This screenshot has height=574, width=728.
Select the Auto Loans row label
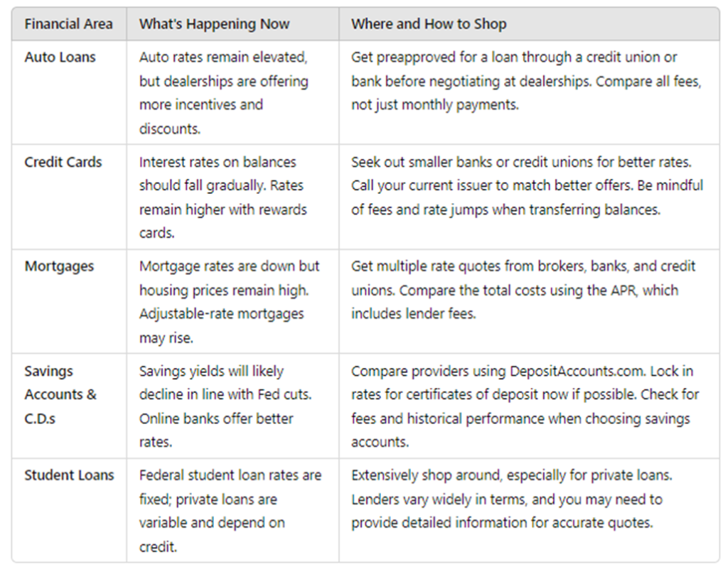pos(60,58)
